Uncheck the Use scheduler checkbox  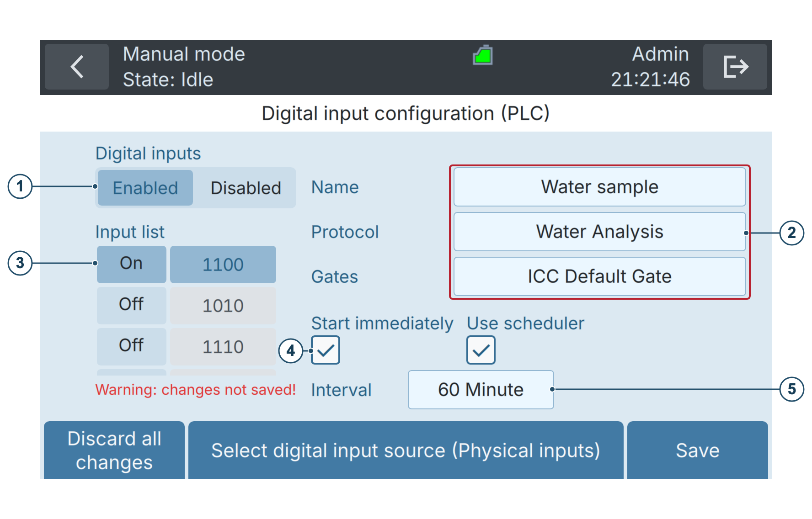click(481, 350)
